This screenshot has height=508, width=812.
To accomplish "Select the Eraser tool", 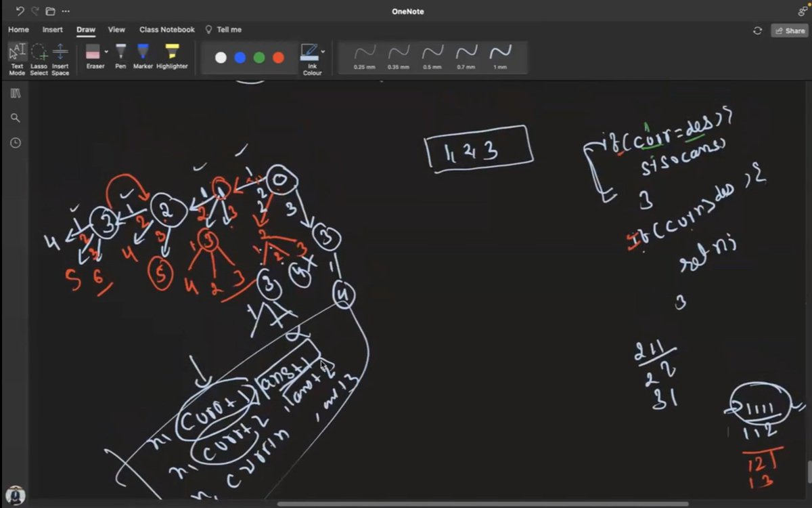I will [93, 56].
